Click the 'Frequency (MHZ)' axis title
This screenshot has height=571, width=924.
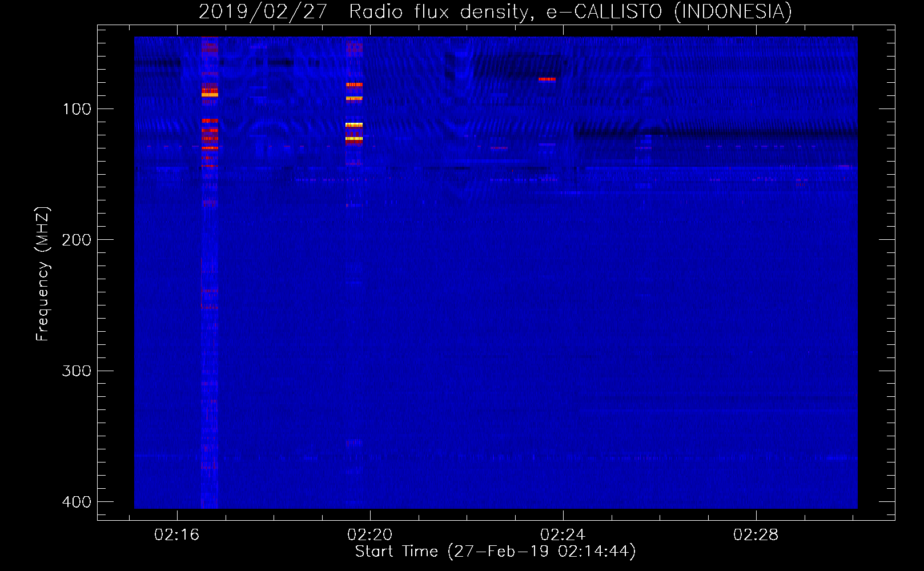43,274
